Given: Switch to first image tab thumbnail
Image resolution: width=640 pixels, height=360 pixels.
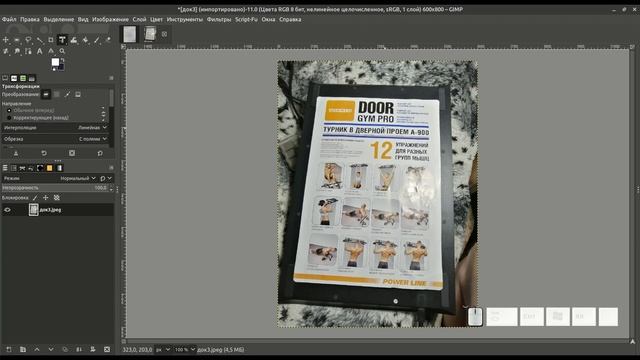Looking at the screenshot, I should [130, 34].
